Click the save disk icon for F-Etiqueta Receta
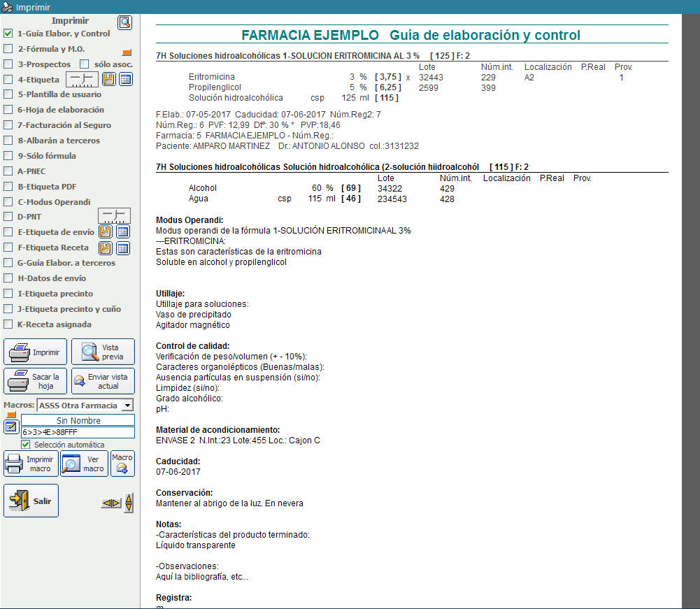This screenshot has height=609, width=700. [106, 248]
